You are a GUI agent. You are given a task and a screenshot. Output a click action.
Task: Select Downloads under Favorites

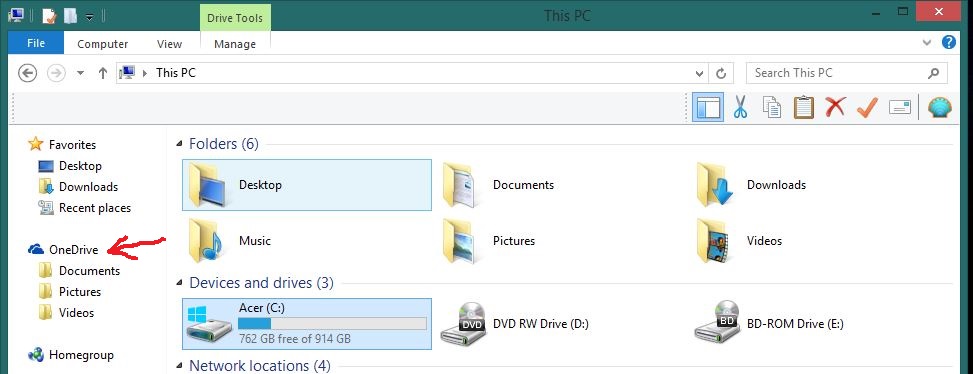point(78,187)
